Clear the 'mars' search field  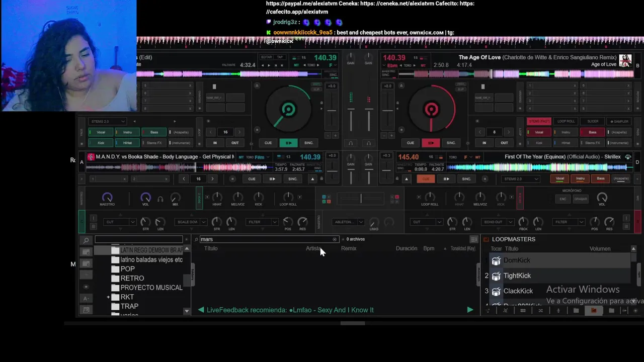pos(335,239)
